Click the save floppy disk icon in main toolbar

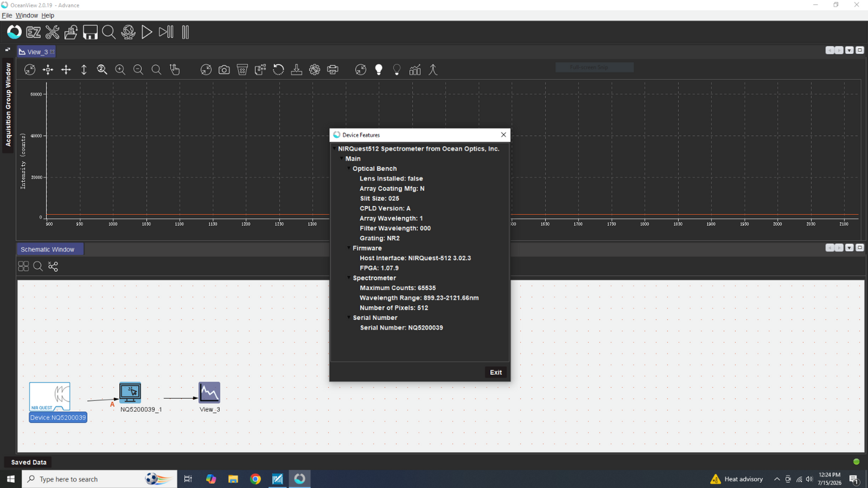point(90,32)
